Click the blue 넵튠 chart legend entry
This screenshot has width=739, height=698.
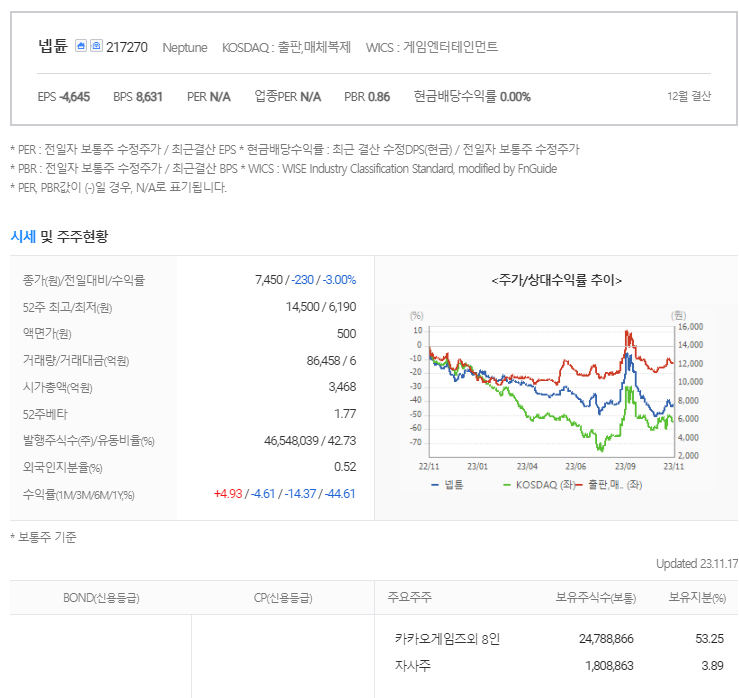447,485
